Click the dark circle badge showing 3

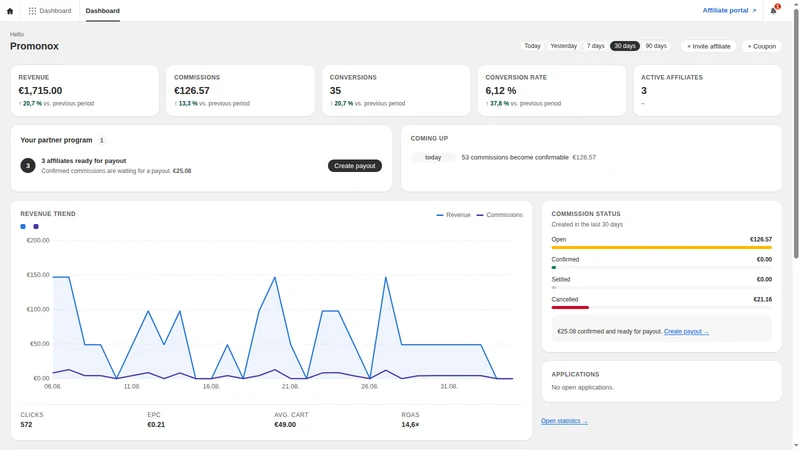[28, 166]
